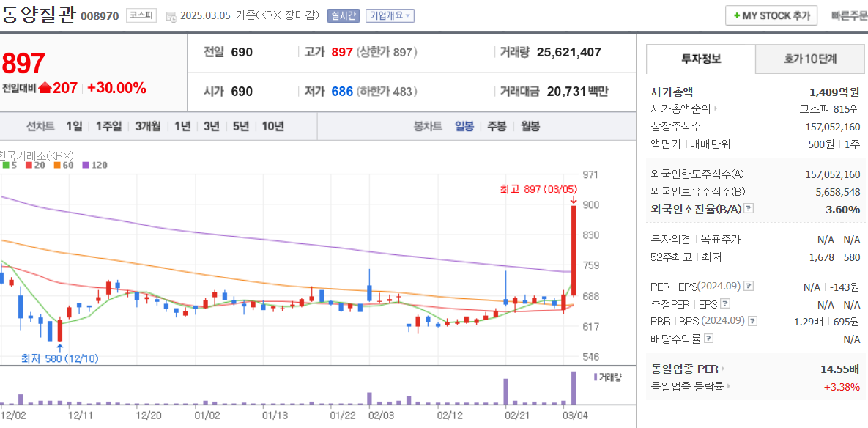Select the 1일 line chart
This screenshot has width=868, height=428.
tap(74, 126)
